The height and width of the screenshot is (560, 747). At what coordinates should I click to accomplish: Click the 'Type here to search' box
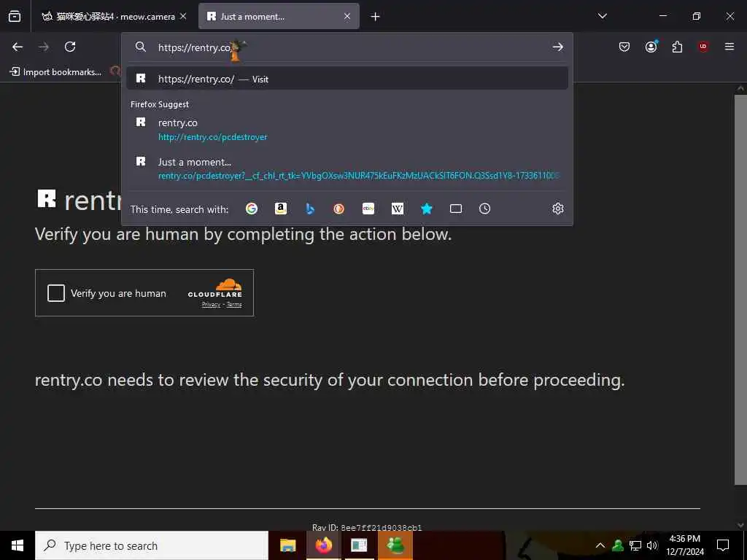(x=152, y=545)
